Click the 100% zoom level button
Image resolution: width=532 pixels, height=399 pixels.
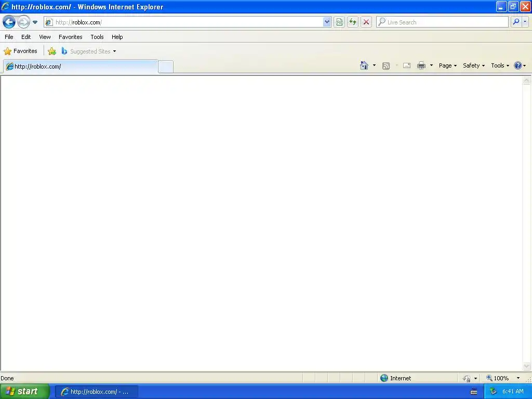click(x=498, y=378)
